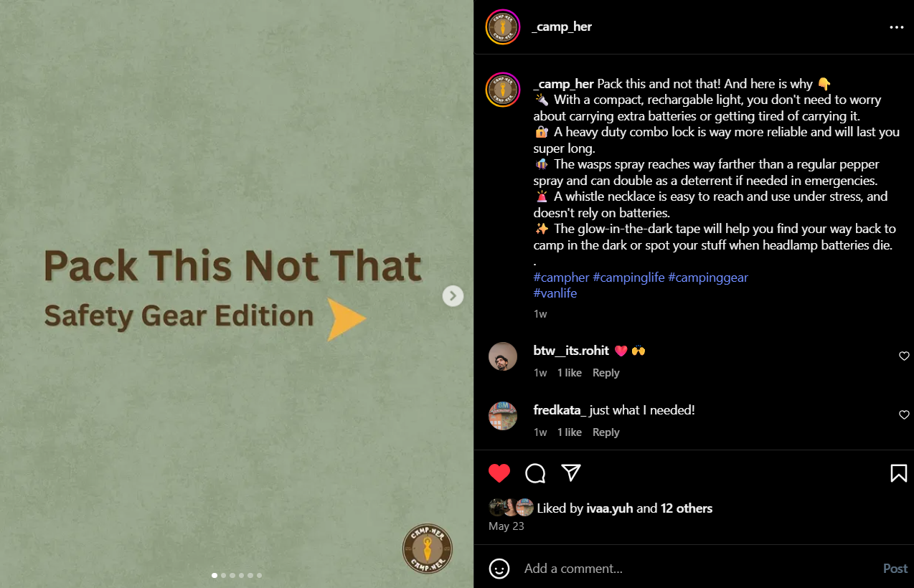The image size is (914, 588).
Task: Open comment bubble icon below comments
Action: (535, 473)
